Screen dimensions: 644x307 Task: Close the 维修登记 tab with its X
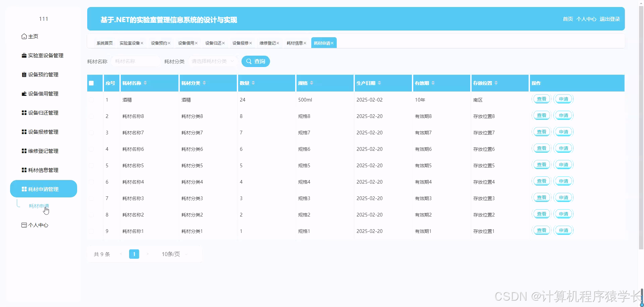278,43
